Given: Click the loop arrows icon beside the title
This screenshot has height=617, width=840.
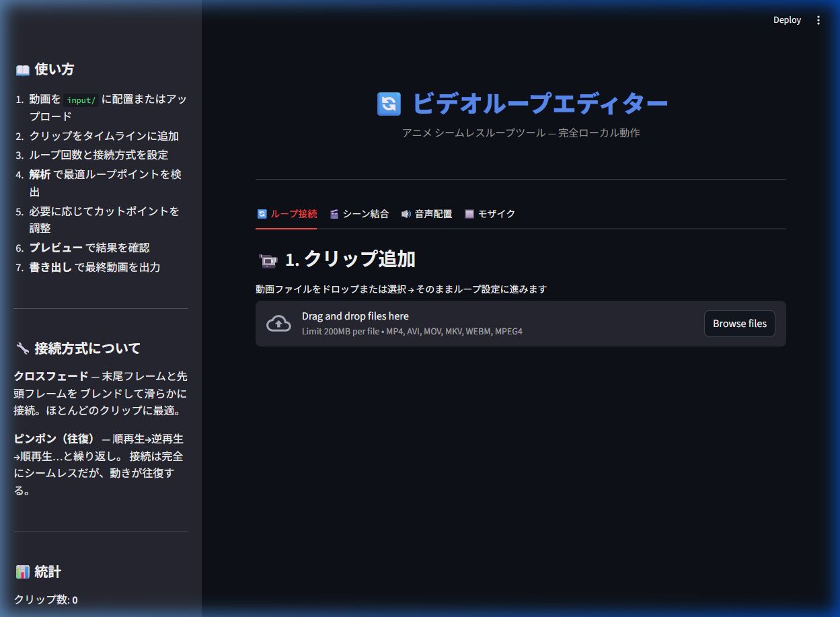Looking at the screenshot, I should tap(389, 104).
